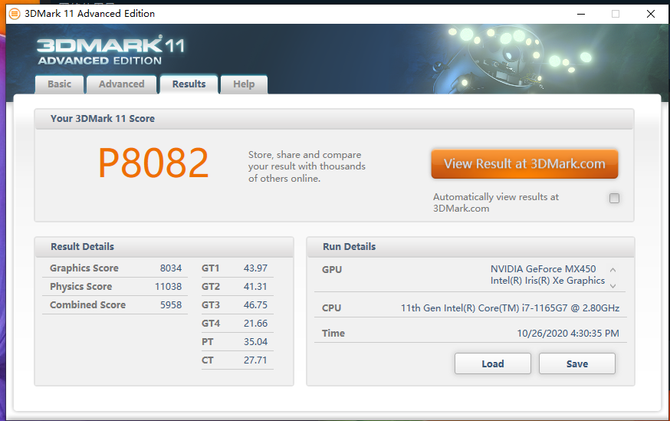Screen dimensions: 670x421
Task: Select the P8082 score text
Action: coord(153,163)
